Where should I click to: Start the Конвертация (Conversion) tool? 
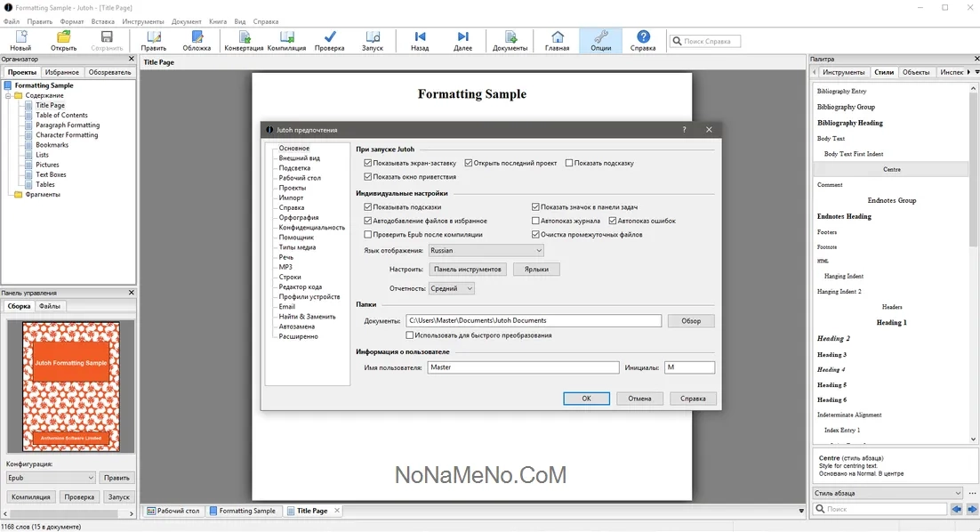click(x=244, y=40)
